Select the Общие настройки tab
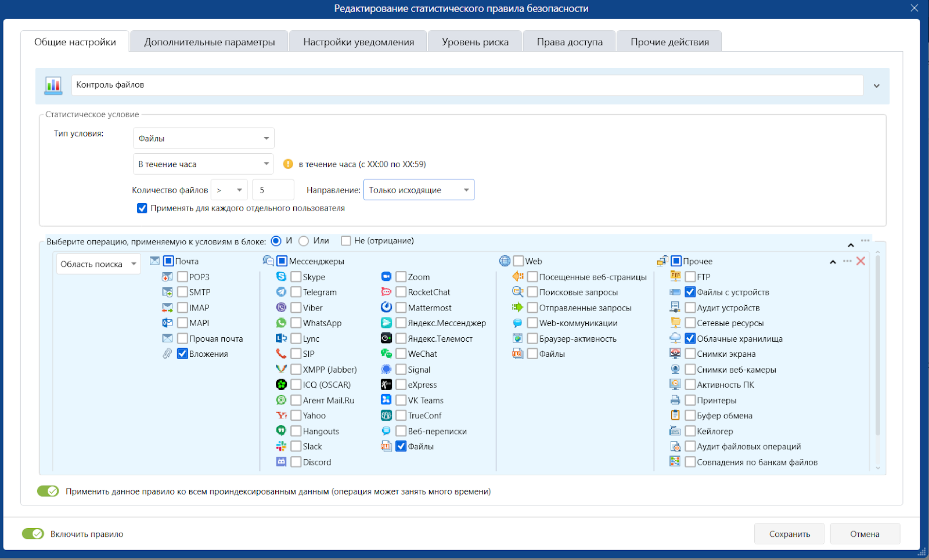 click(x=75, y=42)
